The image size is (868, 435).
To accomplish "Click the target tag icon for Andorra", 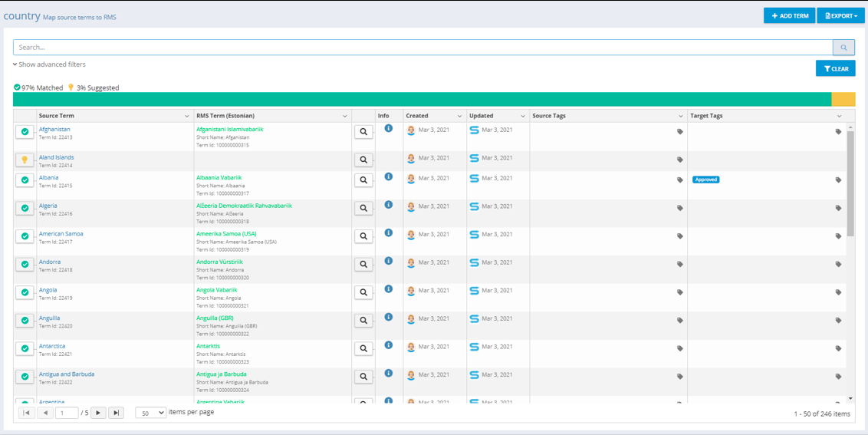I will point(838,265).
